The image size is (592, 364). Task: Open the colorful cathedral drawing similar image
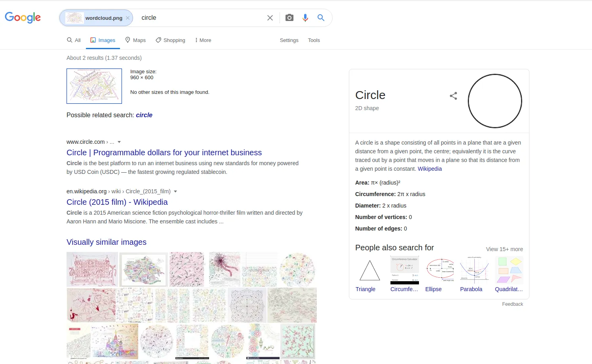[x=115, y=341]
